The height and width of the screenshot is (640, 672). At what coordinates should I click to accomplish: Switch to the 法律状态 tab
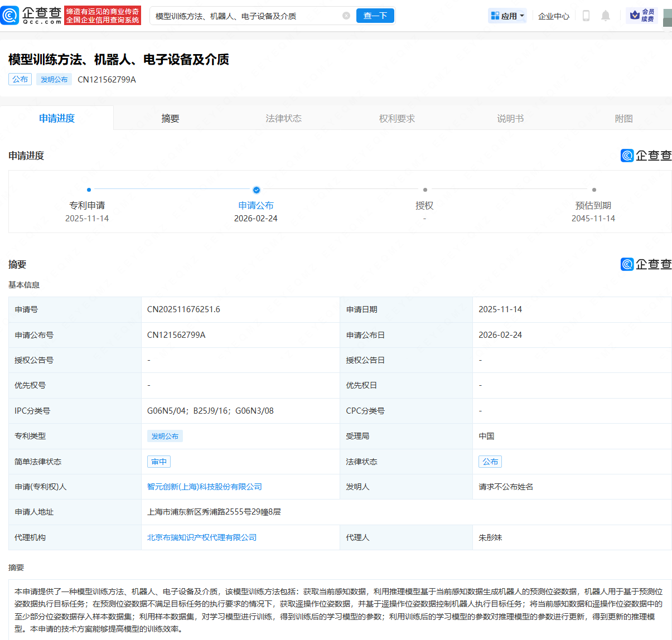tap(283, 118)
